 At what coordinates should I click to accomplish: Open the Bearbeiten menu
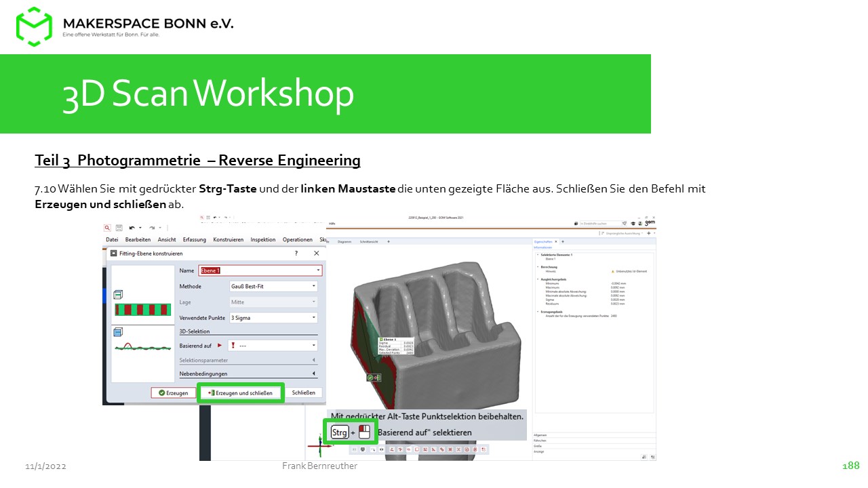point(138,239)
